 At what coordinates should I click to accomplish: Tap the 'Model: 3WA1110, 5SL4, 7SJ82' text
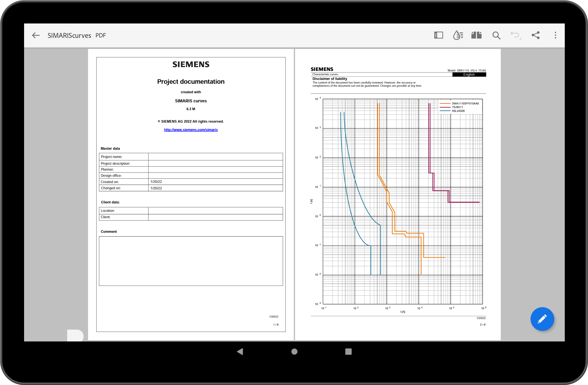(467, 70)
